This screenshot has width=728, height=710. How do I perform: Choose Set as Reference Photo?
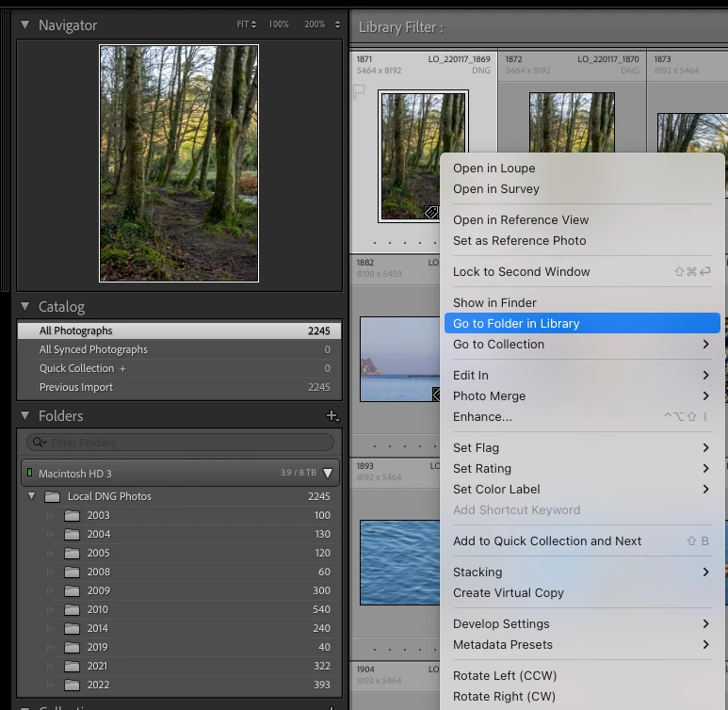click(x=582, y=240)
